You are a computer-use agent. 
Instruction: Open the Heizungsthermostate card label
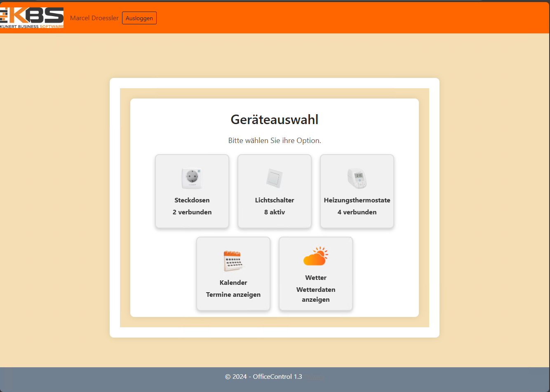[x=357, y=200]
